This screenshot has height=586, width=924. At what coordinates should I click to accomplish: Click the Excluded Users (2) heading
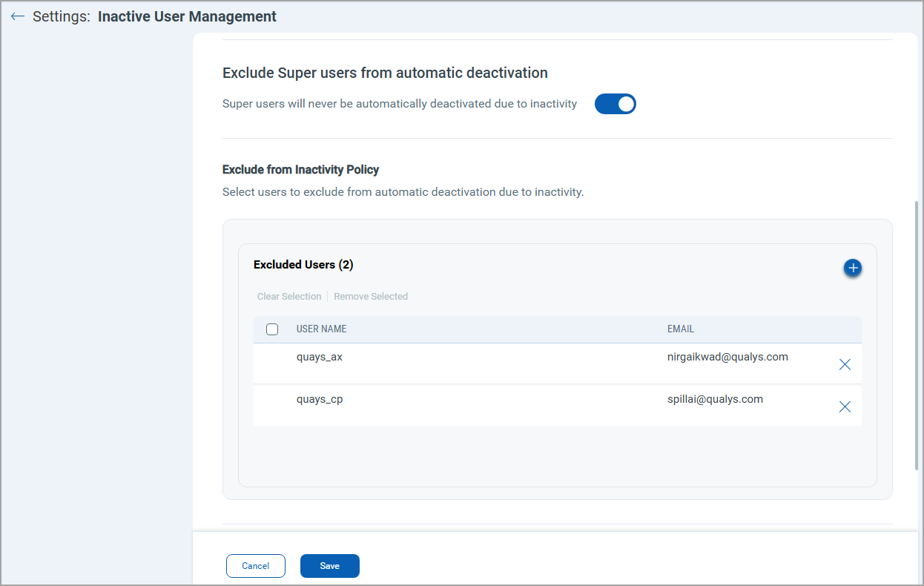pos(303,265)
